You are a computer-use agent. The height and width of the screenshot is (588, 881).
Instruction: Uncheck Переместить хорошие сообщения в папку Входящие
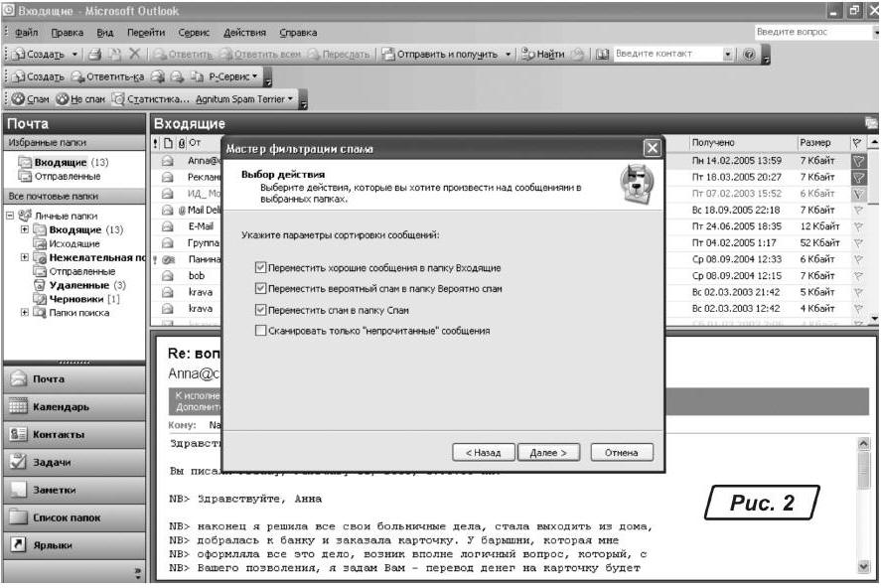click(260, 268)
